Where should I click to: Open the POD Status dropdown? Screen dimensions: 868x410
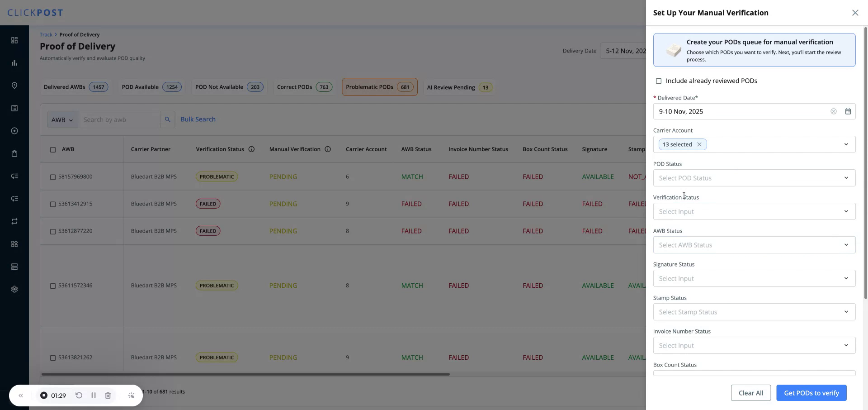click(x=754, y=178)
